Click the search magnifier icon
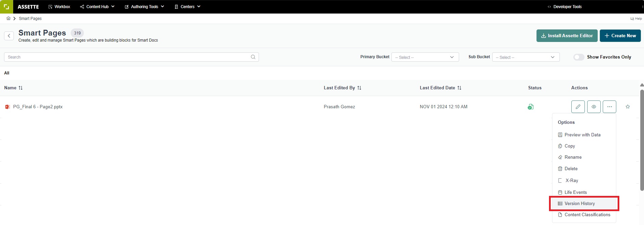Viewport: 644px width, 225px height. [x=253, y=57]
